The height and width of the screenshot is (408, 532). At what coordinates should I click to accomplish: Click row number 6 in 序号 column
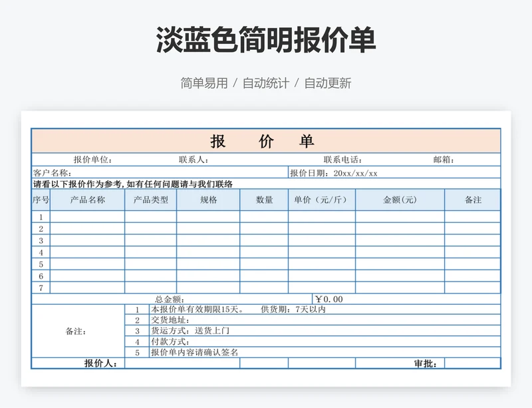(41, 276)
